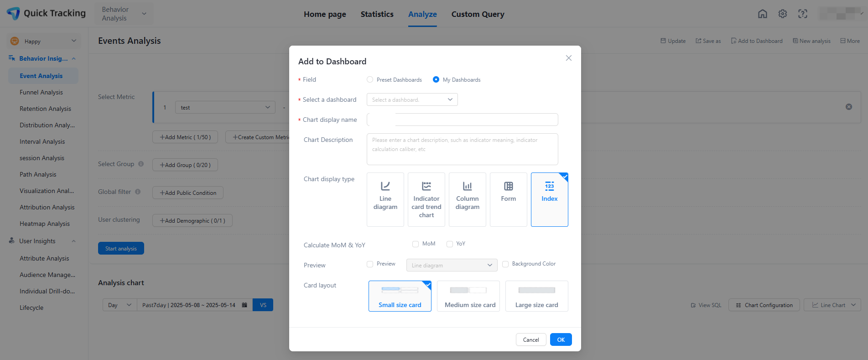
Task: Open the Custom Query tab
Action: click(x=478, y=14)
